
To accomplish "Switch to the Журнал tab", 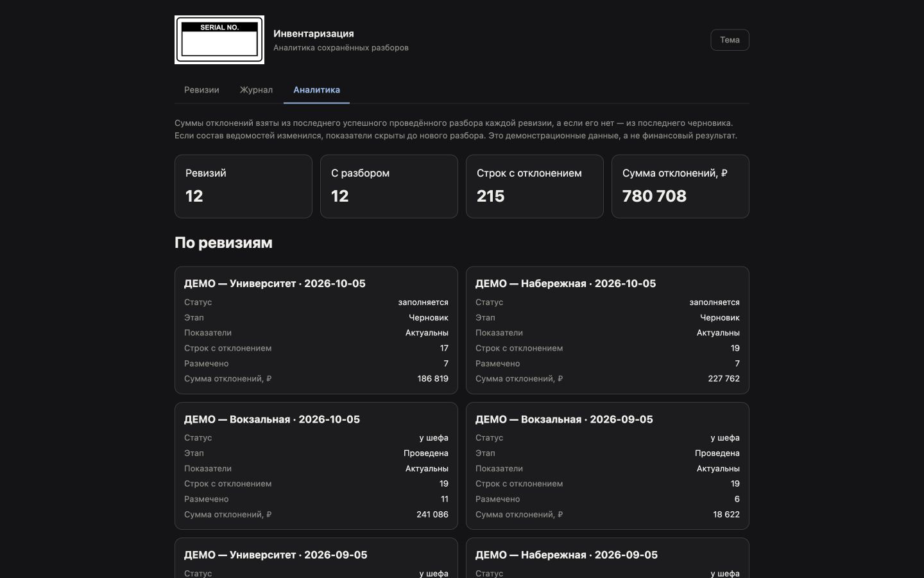I will (x=256, y=90).
